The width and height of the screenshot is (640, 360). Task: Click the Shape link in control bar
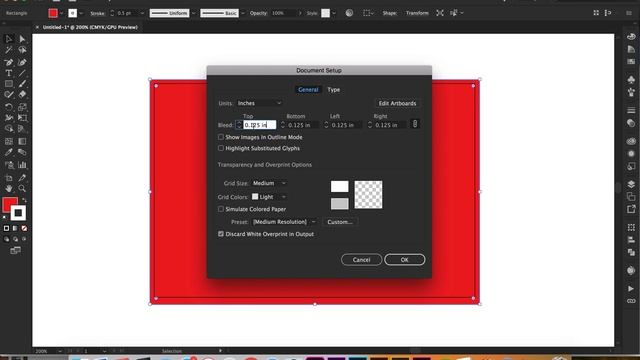coord(389,13)
